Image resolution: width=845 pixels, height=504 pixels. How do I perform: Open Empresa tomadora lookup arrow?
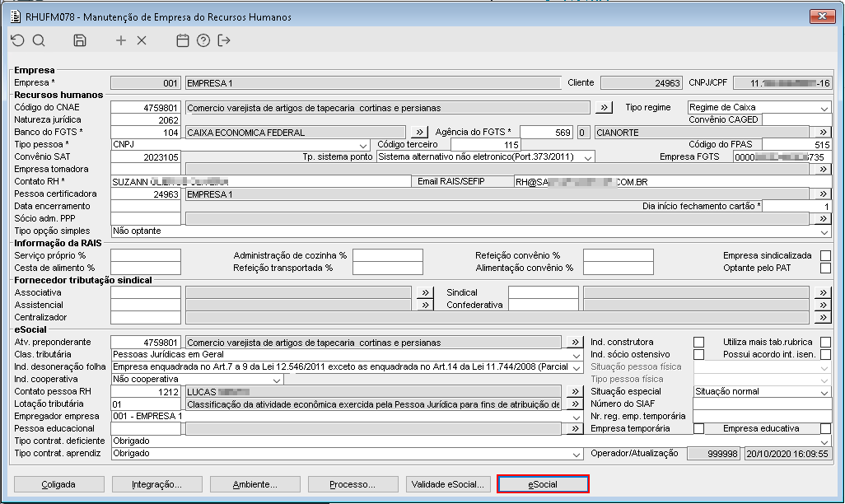[823, 170]
